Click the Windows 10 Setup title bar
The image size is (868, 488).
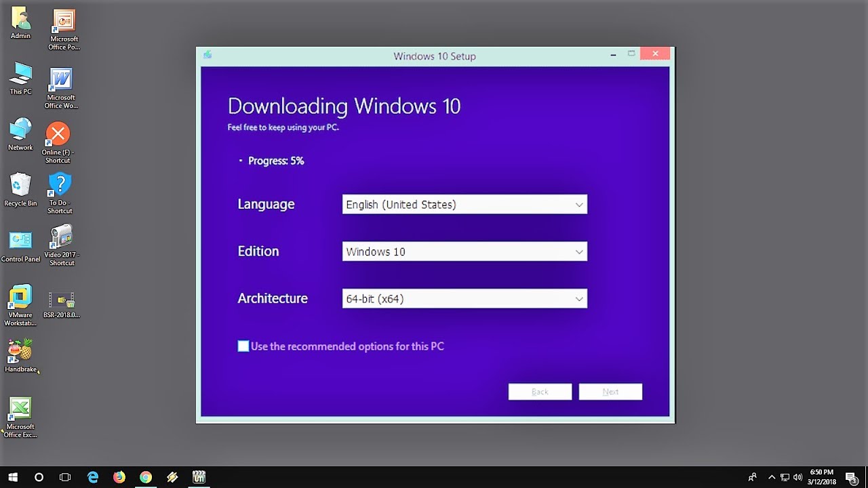pos(435,56)
